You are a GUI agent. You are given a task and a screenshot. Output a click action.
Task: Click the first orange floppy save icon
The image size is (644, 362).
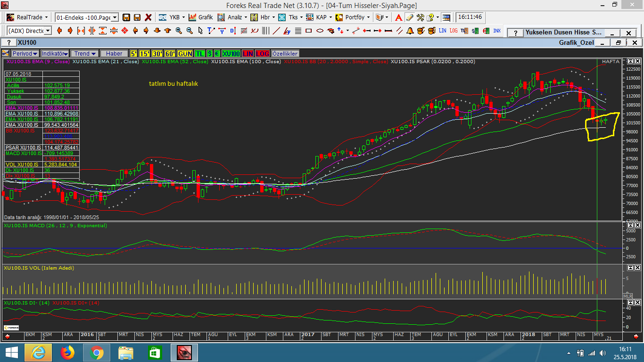coord(126,17)
